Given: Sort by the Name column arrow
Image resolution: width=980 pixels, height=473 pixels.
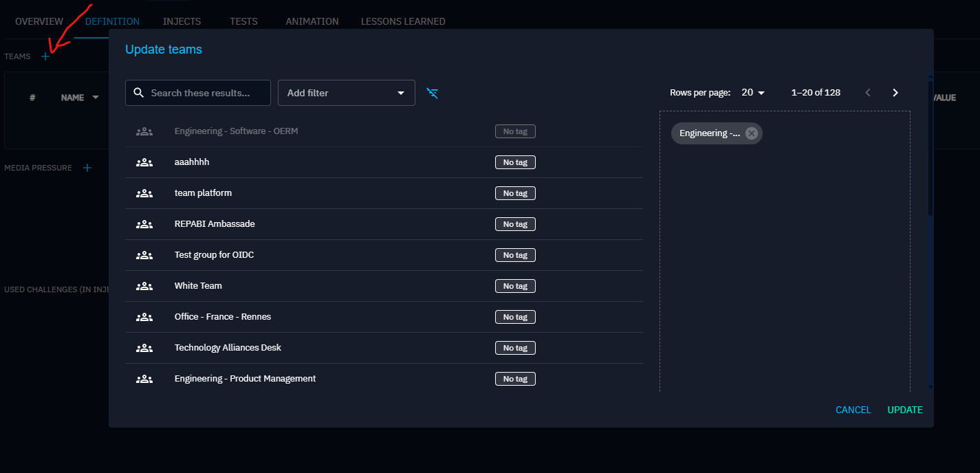Looking at the screenshot, I should click(96, 98).
